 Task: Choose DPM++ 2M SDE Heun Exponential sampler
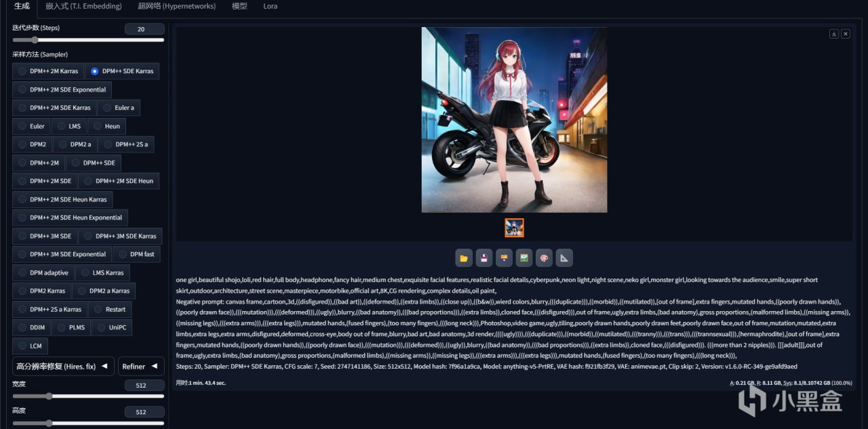tap(70, 218)
